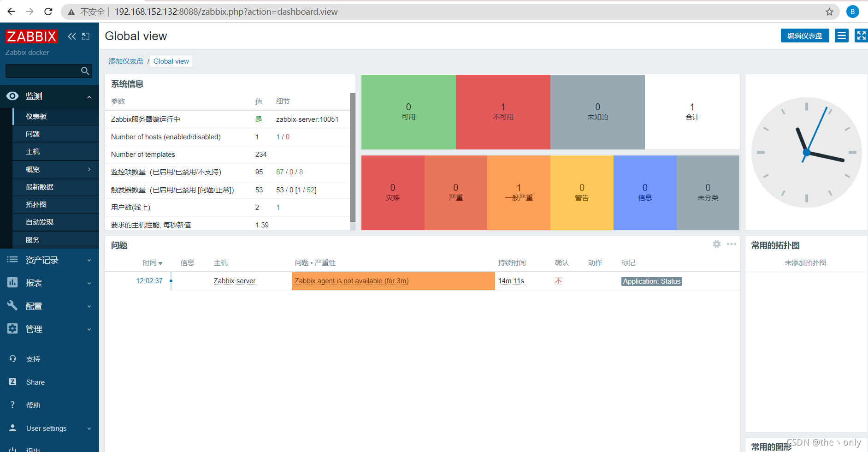This screenshot has height=452, width=868.
Task: Expand the 管理 menu
Action: [x=89, y=329]
